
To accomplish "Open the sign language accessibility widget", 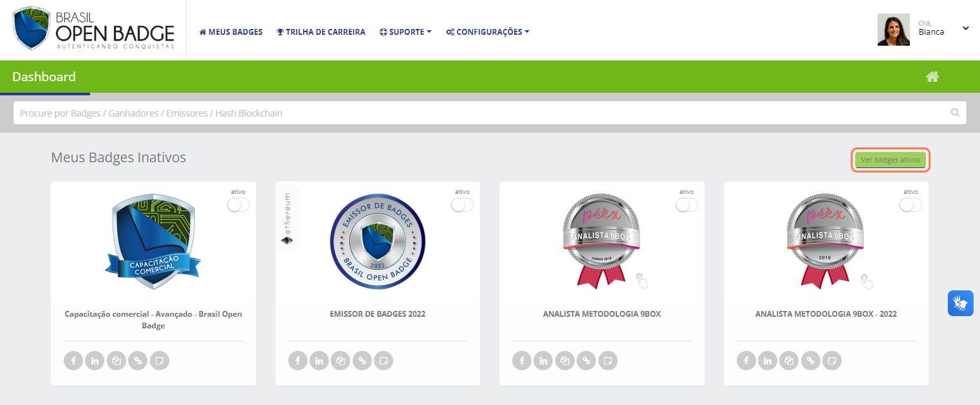I will [x=960, y=303].
